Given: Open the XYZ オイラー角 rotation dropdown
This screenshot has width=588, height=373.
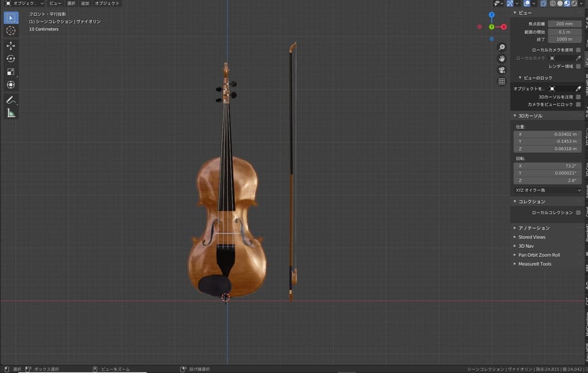Looking at the screenshot, I should [547, 190].
